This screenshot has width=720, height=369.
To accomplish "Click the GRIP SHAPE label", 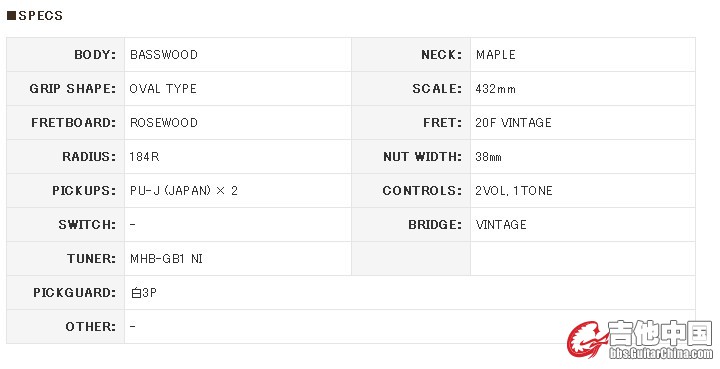I will (x=73, y=89).
